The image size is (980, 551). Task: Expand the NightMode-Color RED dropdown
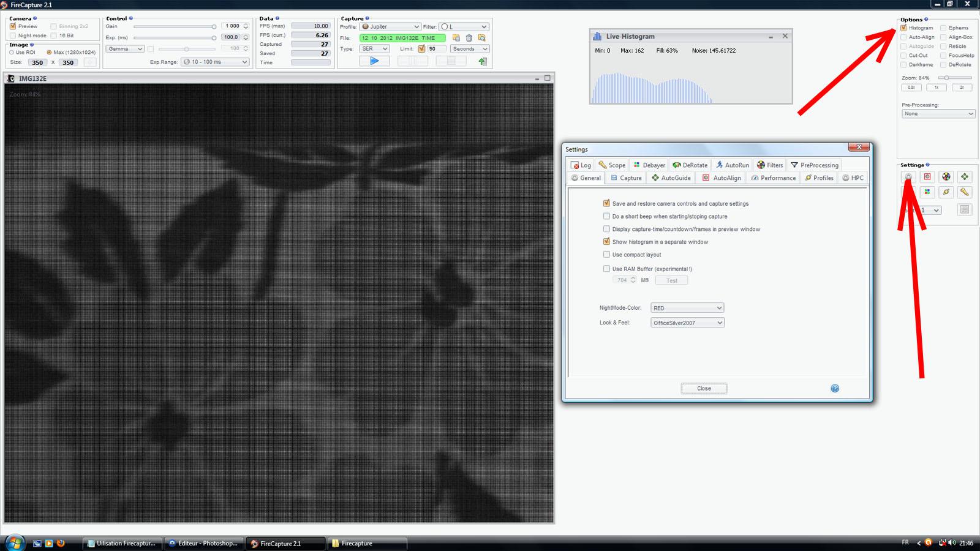687,308
